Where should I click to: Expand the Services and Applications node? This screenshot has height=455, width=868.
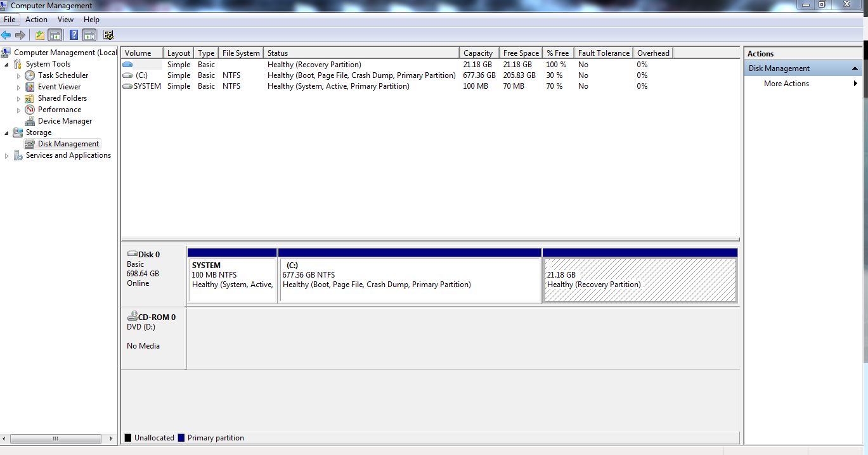(x=7, y=156)
